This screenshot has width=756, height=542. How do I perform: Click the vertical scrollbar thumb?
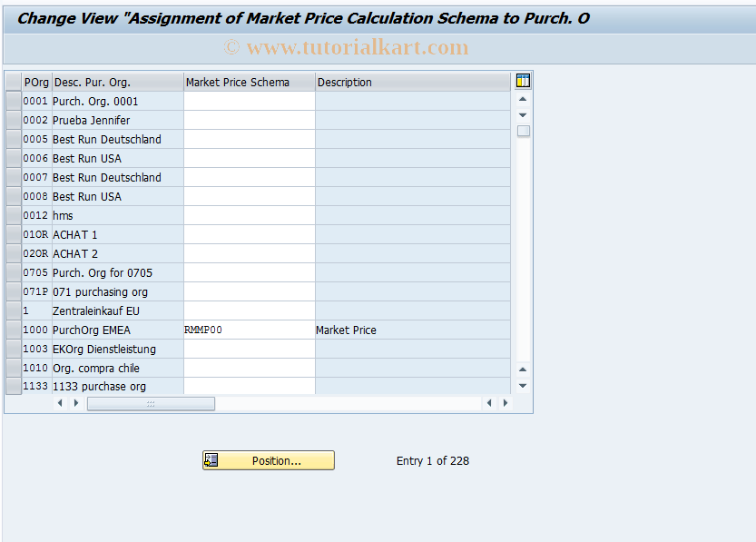[x=522, y=131]
